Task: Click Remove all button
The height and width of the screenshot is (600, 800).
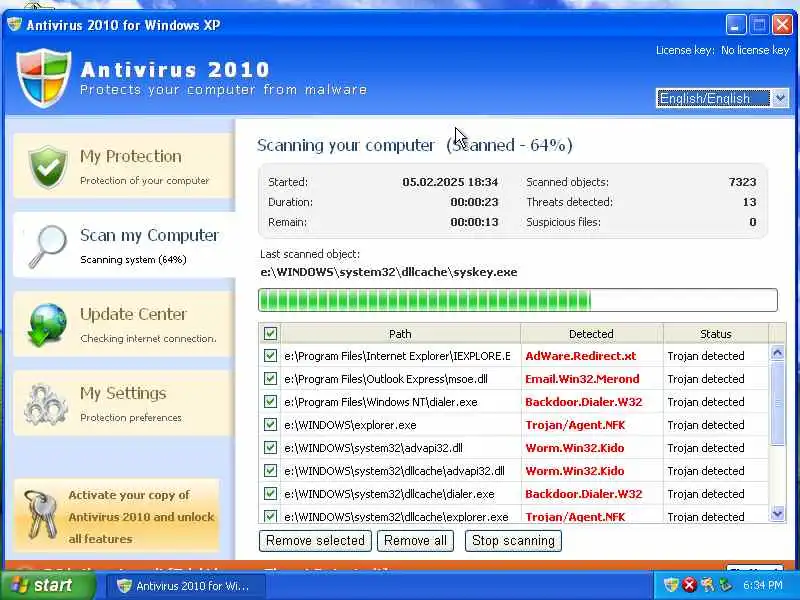Action: [415, 541]
